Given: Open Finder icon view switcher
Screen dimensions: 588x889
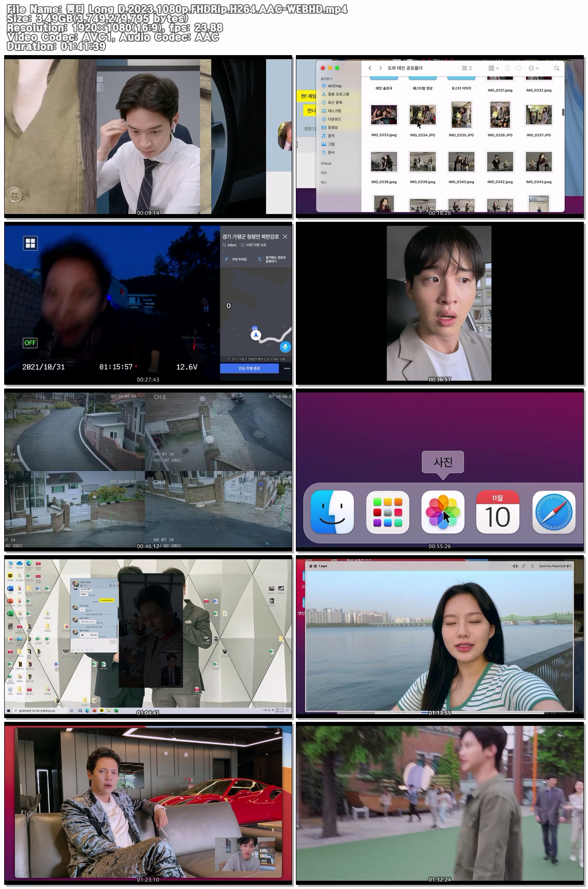Looking at the screenshot, I should (x=467, y=68).
